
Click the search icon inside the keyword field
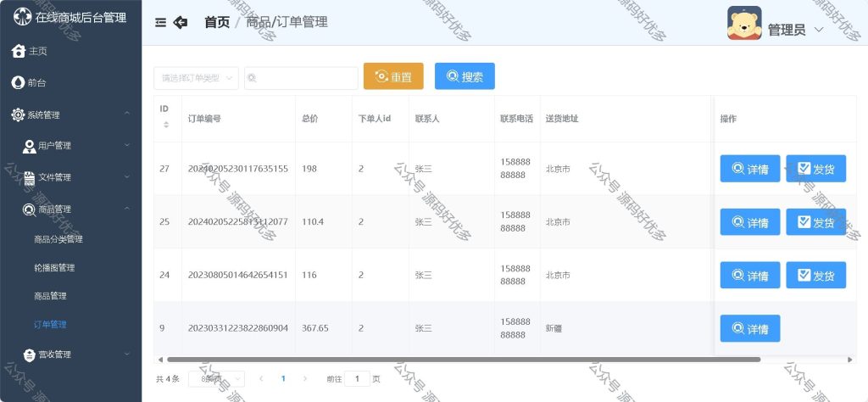(251, 78)
